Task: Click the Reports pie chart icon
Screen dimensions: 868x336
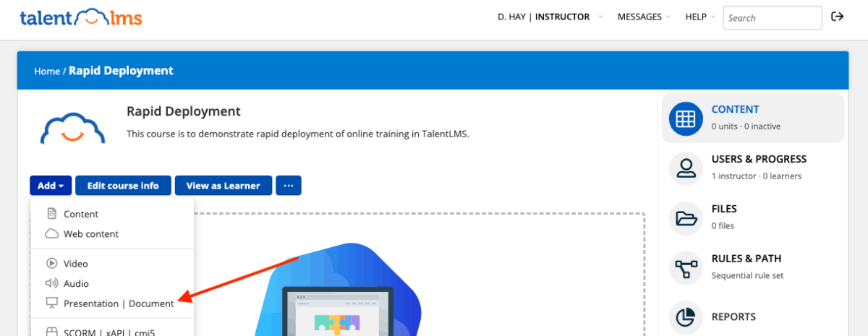Action: pyautogui.click(x=686, y=317)
